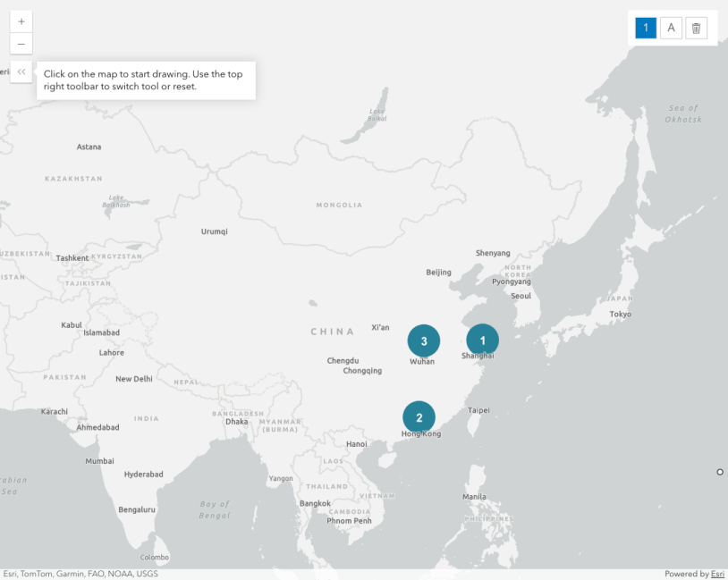
Task: Click the small circle point east of Philippines
Action: tap(720, 471)
